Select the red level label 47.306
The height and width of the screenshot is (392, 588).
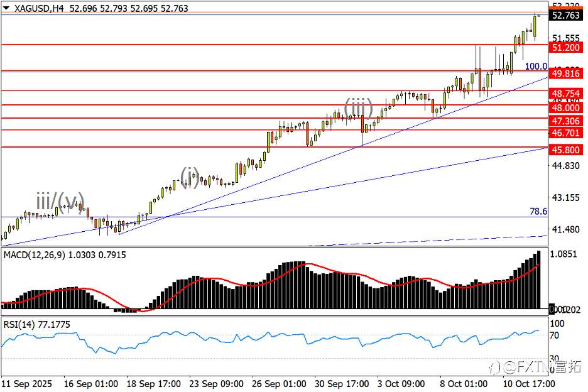tap(566, 121)
